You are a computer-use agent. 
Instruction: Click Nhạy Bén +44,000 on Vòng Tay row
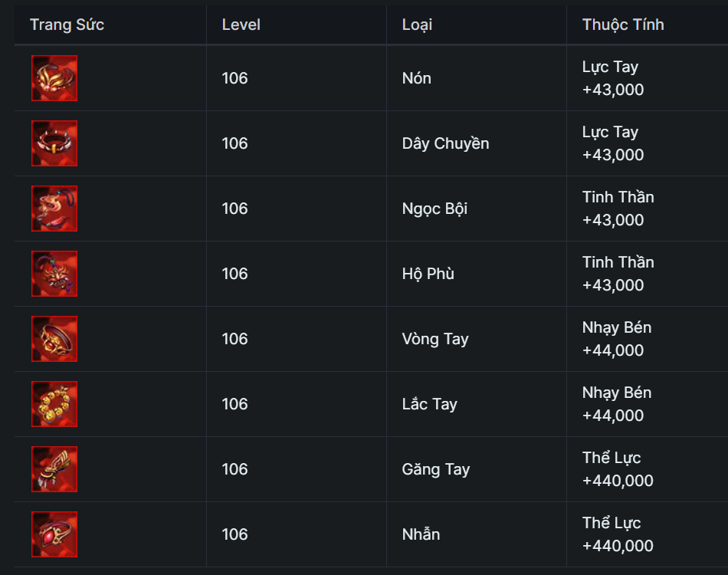616,339
